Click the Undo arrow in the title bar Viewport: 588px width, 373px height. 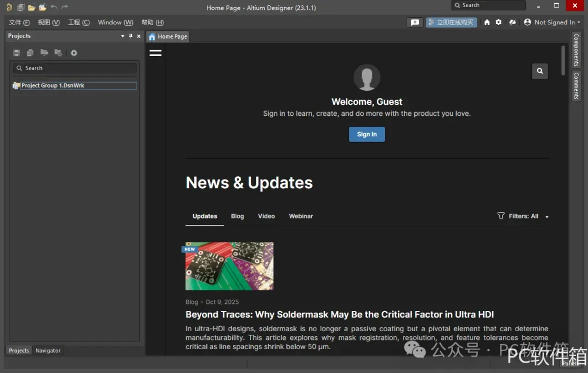coord(53,7)
